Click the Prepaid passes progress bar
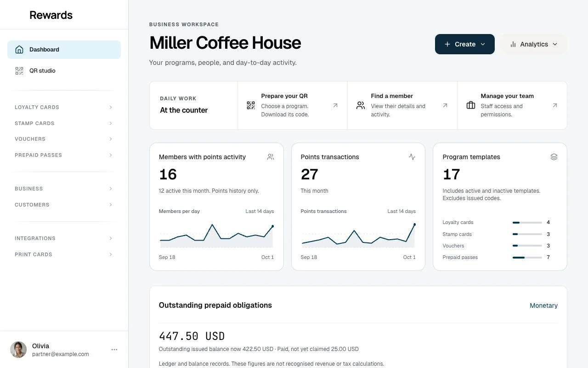Viewport: 588px width, 368px height. [527, 258]
